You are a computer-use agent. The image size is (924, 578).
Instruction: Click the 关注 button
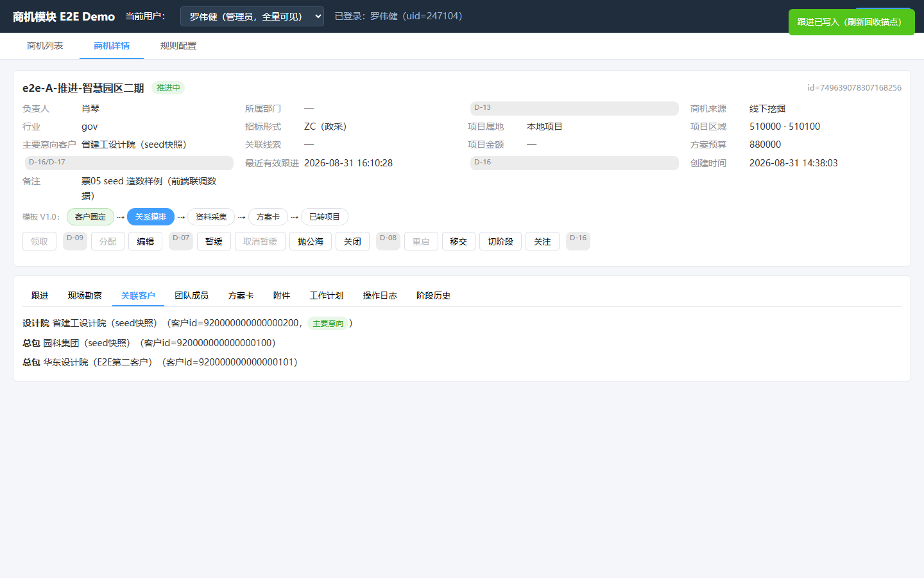tap(543, 241)
